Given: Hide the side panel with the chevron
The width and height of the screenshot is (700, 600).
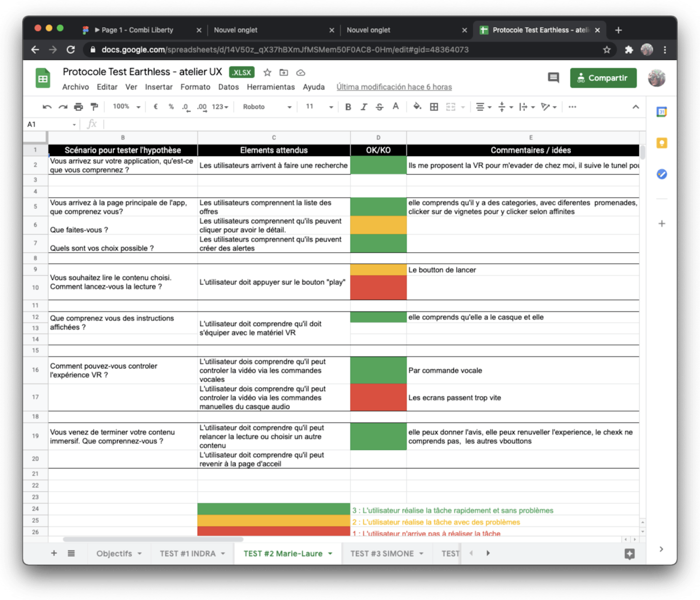Looking at the screenshot, I should [661, 549].
